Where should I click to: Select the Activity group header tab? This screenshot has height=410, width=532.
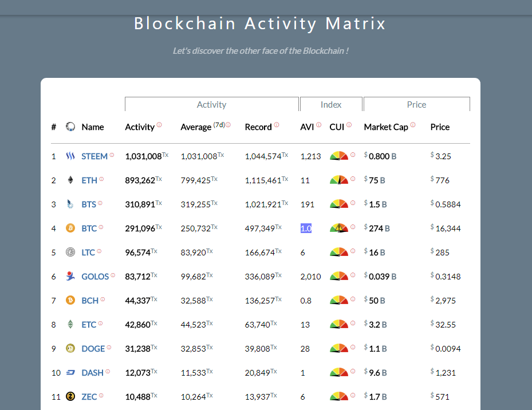[212, 104]
